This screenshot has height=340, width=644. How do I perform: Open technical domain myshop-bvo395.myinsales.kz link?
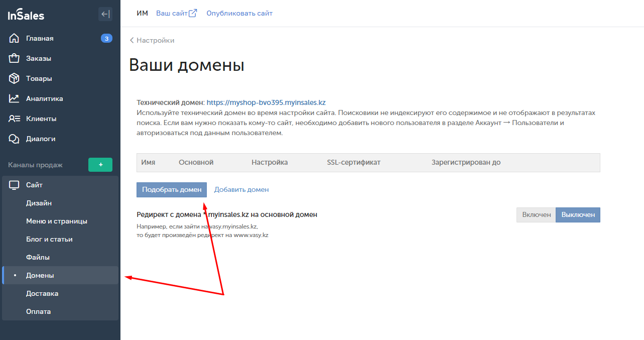tap(266, 102)
